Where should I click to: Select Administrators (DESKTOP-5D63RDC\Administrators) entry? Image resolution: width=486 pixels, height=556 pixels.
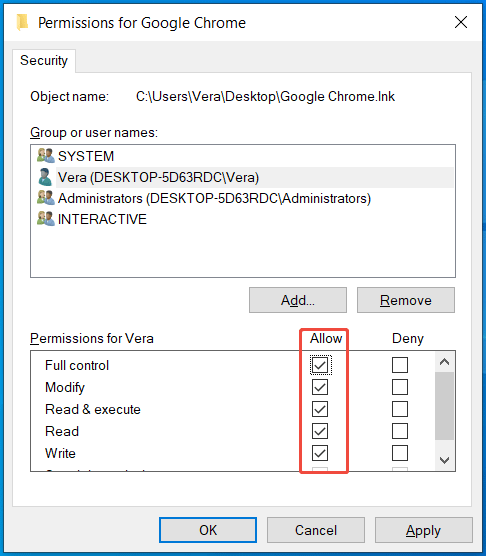[x=214, y=199]
